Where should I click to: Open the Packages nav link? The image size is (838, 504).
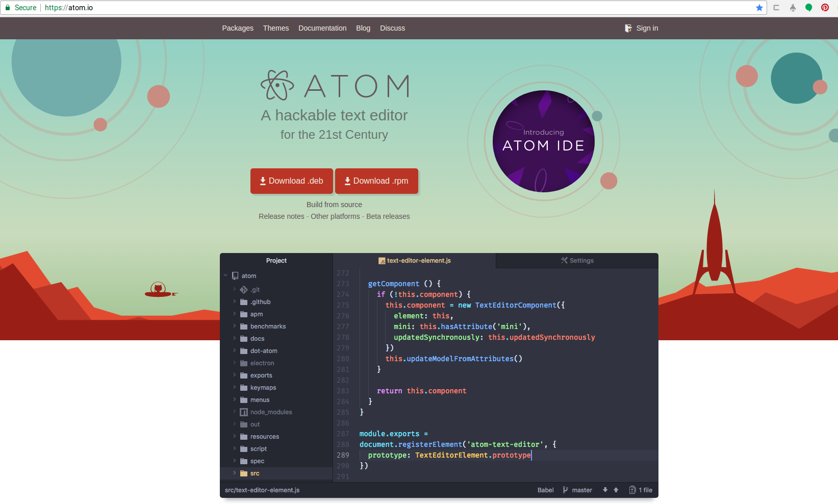click(x=238, y=28)
